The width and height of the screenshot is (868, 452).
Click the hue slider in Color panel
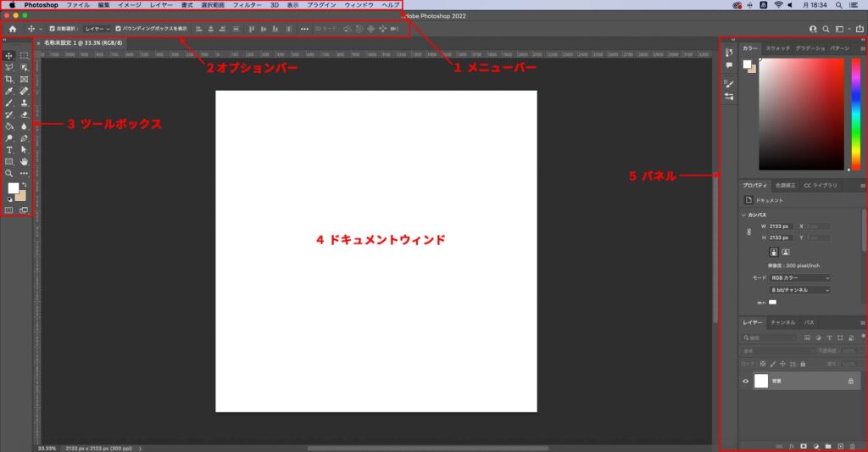856,114
